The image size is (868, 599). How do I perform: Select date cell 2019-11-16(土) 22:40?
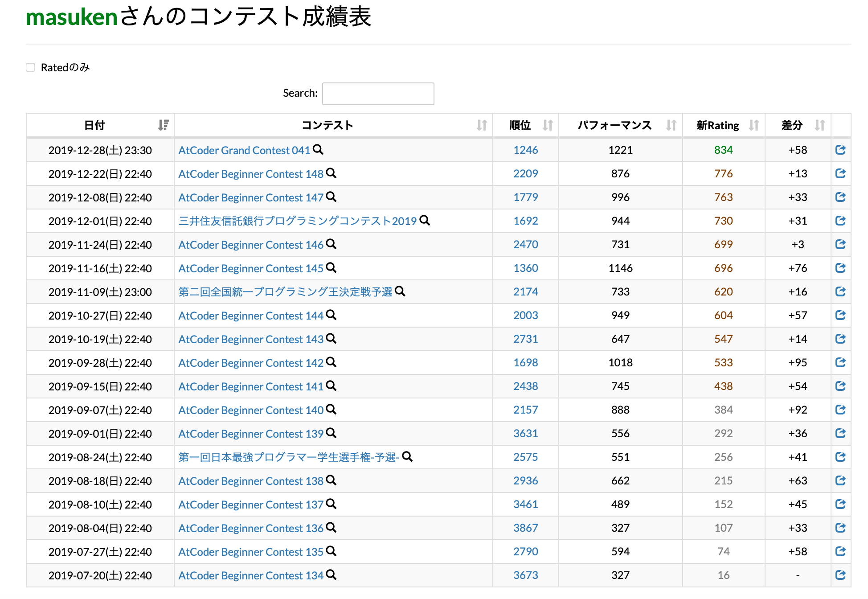[100, 268]
